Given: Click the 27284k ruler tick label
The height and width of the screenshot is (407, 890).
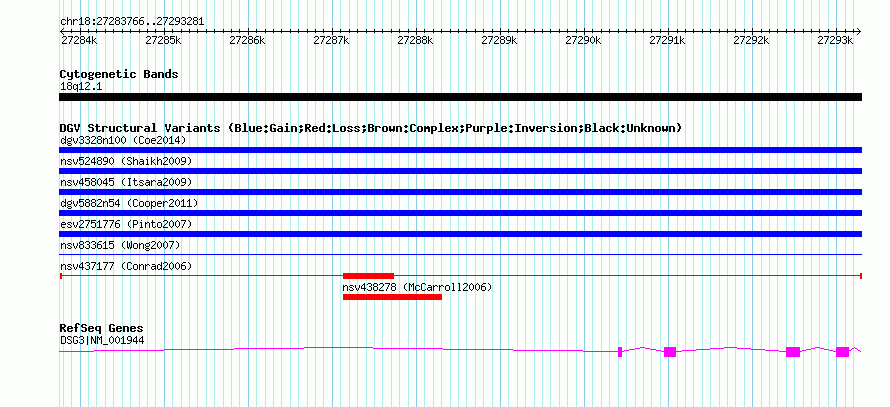Looking at the screenshot, I should pyautogui.click(x=79, y=40).
